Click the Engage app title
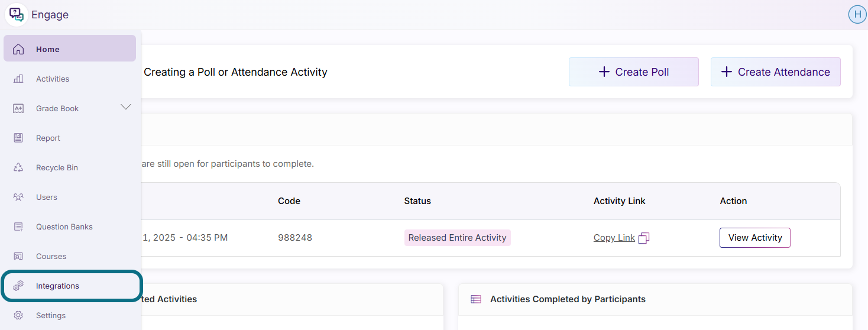Viewport: 868px width, 330px height. (x=50, y=15)
